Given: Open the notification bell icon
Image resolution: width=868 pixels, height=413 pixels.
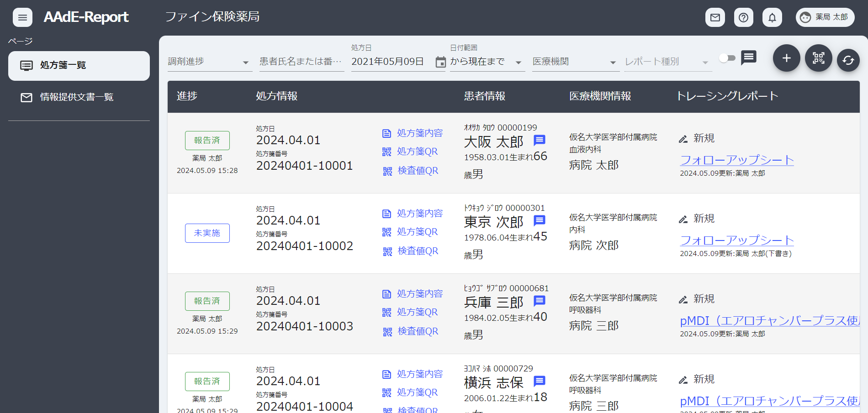Looking at the screenshot, I should click(x=772, y=17).
